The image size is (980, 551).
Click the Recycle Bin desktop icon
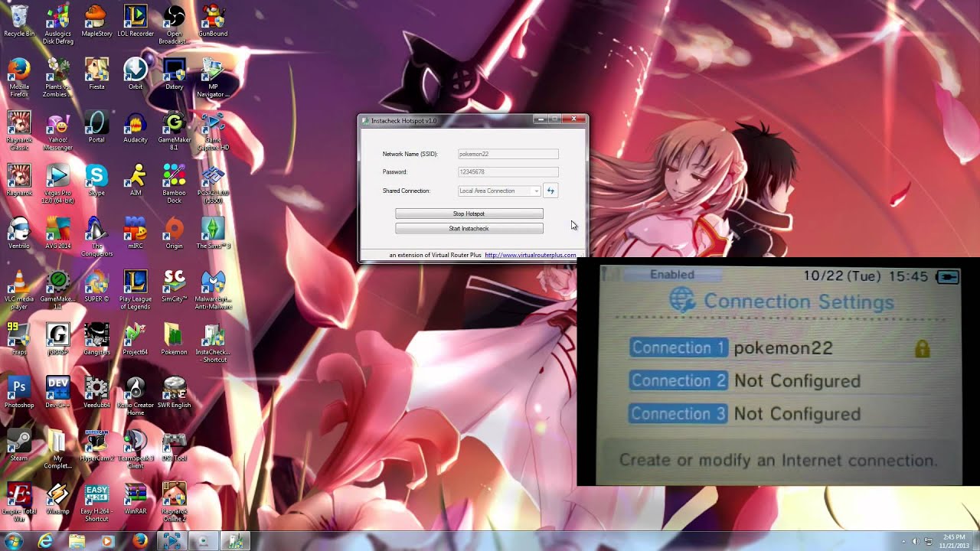coord(19,21)
